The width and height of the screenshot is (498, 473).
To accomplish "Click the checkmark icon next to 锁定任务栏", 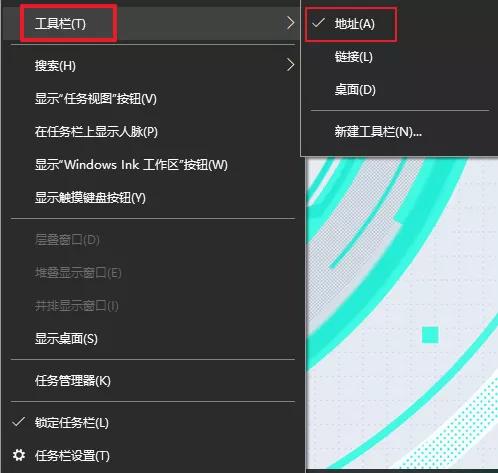I will [18, 422].
